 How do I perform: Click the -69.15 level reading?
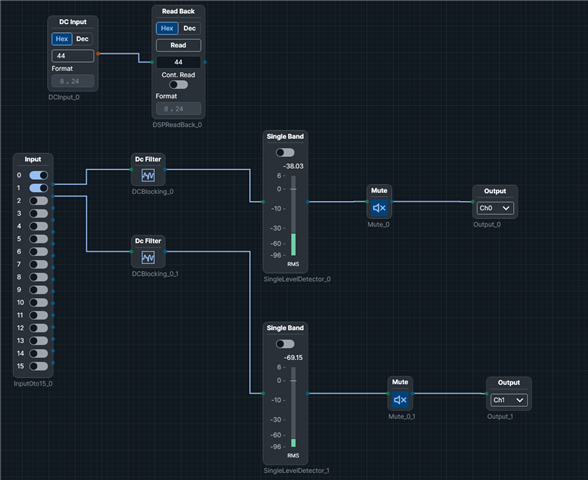coord(293,358)
